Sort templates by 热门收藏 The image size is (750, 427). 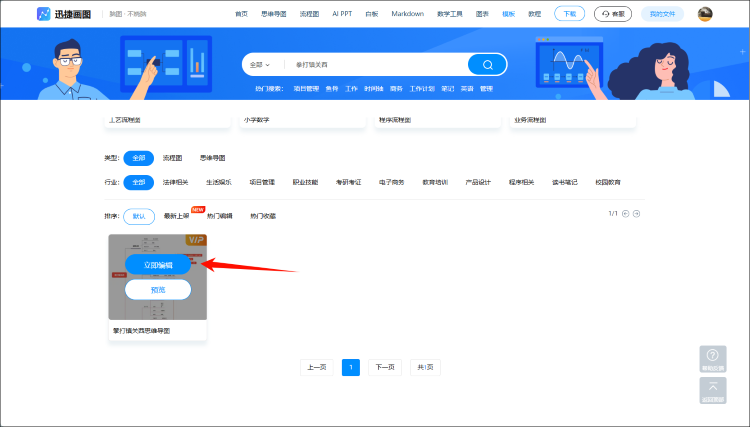pos(263,217)
